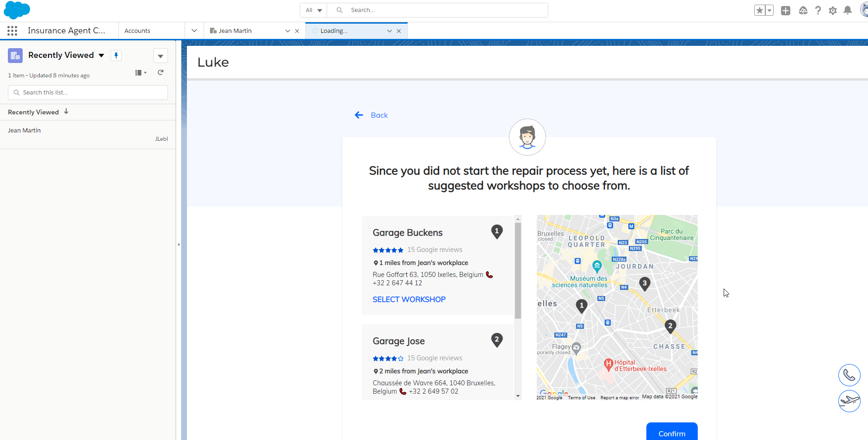Viewport: 868px width, 440px height.
Task: Open the Accounts navigation tab
Action: pyautogui.click(x=137, y=31)
